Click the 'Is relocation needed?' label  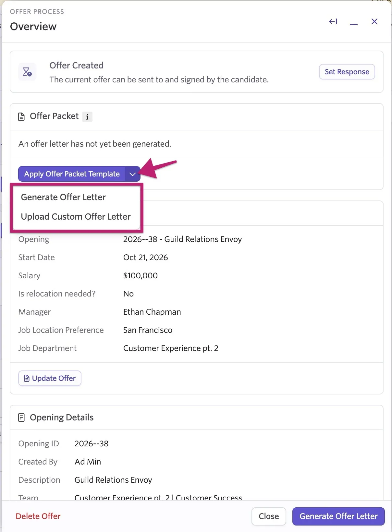pyautogui.click(x=57, y=294)
